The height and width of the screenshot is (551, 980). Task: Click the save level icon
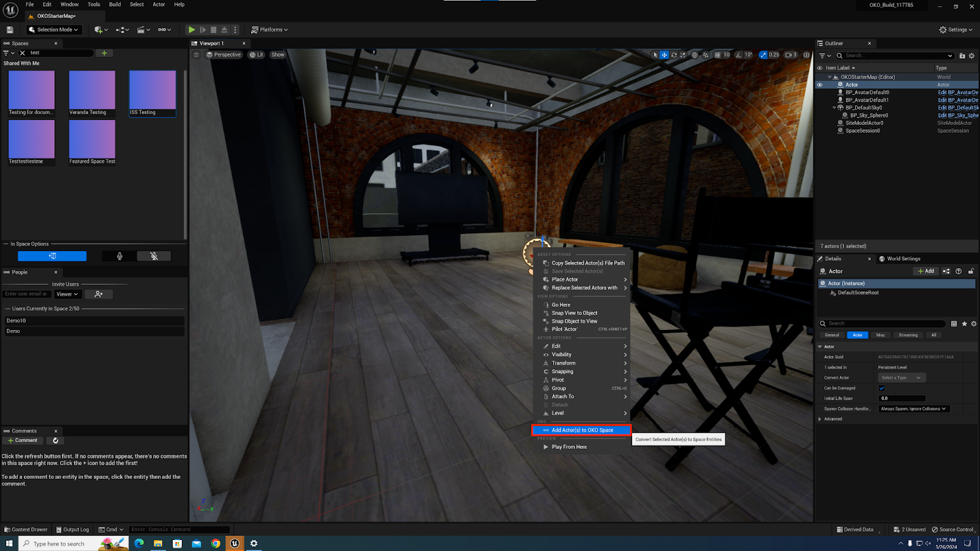[10, 29]
